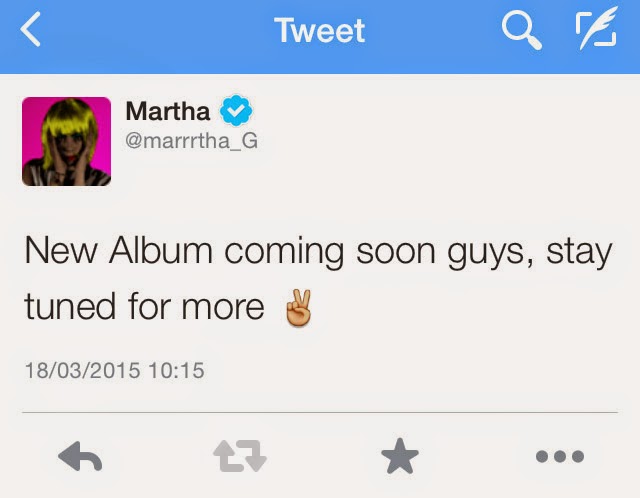Image resolution: width=640 pixels, height=498 pixels.
Task: Go back using the left arrow
Action: pos(30,29)
